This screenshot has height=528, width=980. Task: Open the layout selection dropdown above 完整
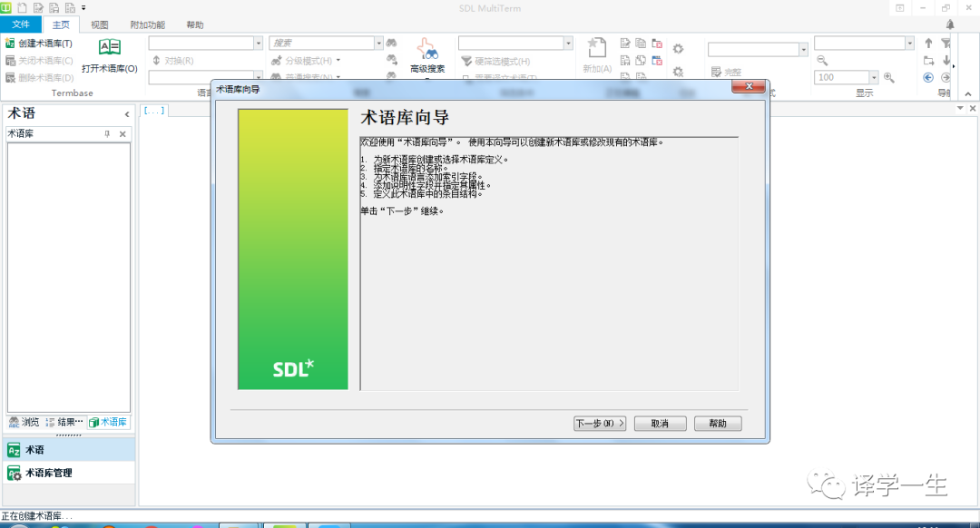803,49
